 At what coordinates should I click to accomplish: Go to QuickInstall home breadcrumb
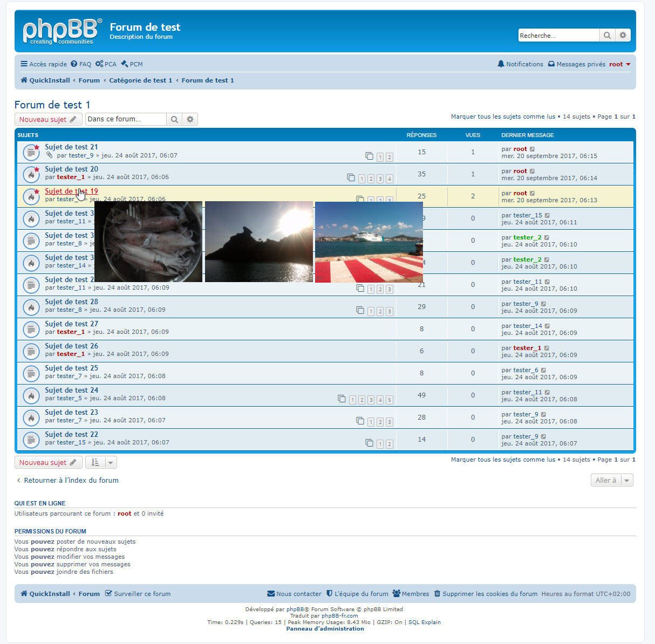[45, 80]
